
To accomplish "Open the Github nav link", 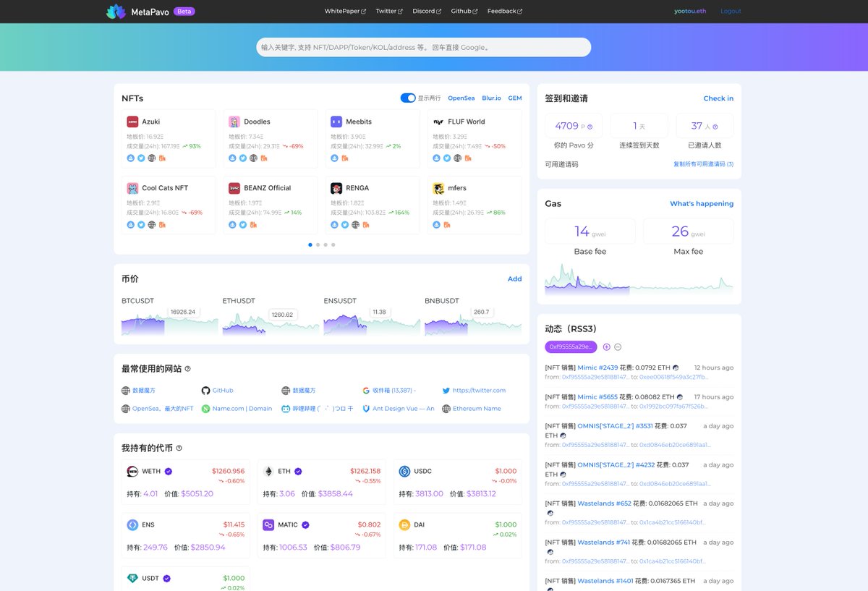I will point(464,11).
